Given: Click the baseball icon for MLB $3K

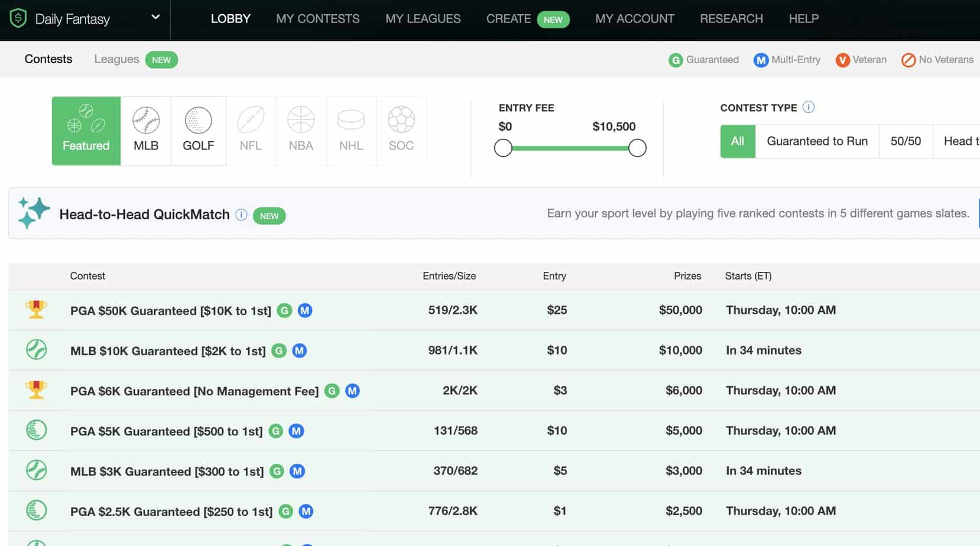Looking at the screenshot, I should click(37, 470).
